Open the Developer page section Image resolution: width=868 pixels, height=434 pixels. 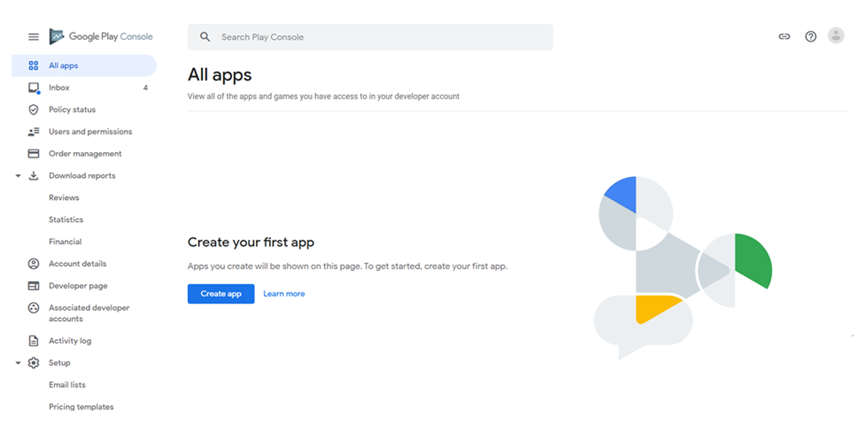[x=78, y=285]
